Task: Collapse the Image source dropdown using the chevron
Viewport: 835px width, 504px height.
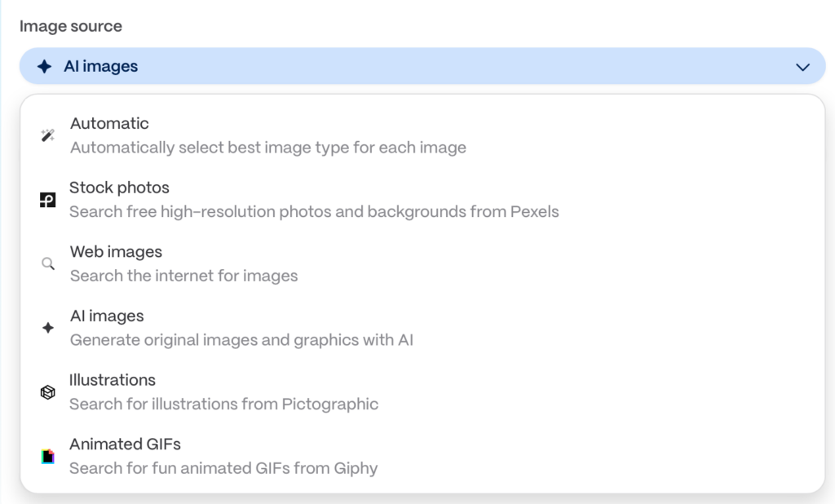Action: [802, 67]
